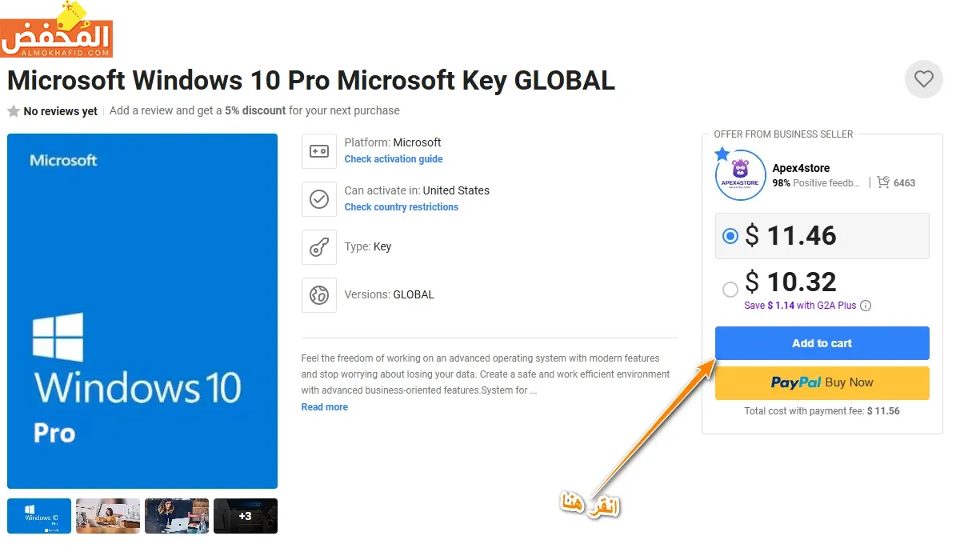This screenshot has height=560, width=960.
Task: Click the Platform controller icon
Action: [319, 151]
